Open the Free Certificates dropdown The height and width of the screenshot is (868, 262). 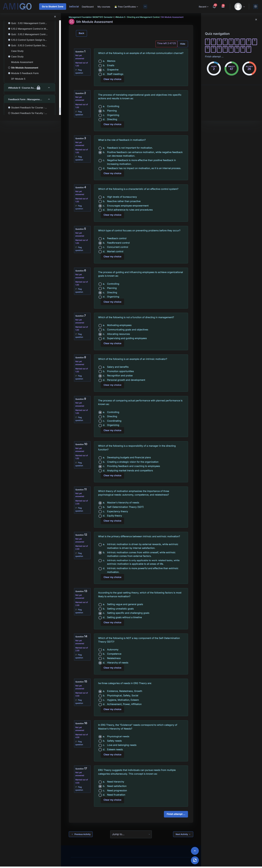126,7
